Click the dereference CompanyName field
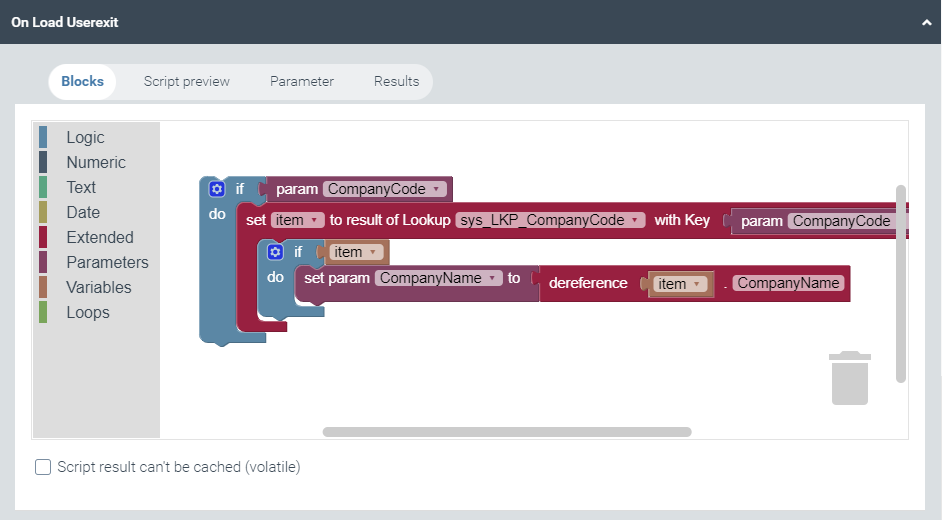 click(x=789, y=283)
